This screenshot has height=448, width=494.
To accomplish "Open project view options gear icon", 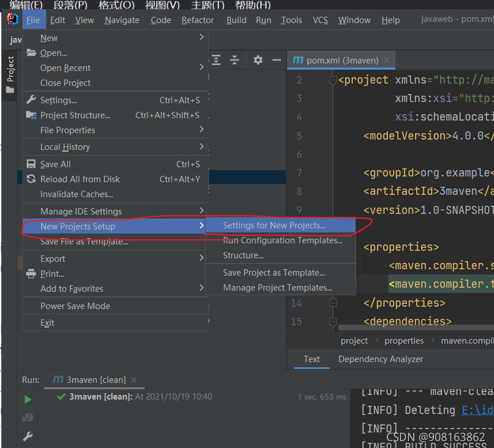I will pyautogui.click(x=258, y=60).
